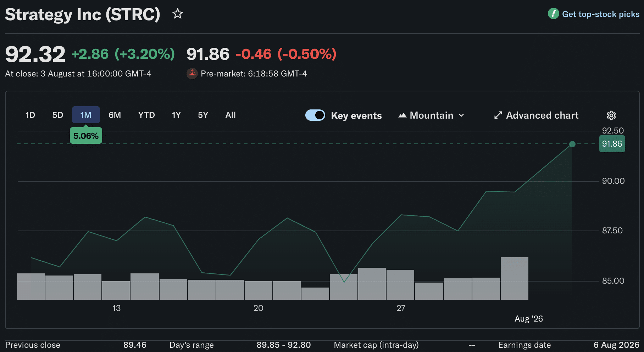Screen dimensions: 644x352
Task: Show the All time range
Action: click(x=231, y=115)
